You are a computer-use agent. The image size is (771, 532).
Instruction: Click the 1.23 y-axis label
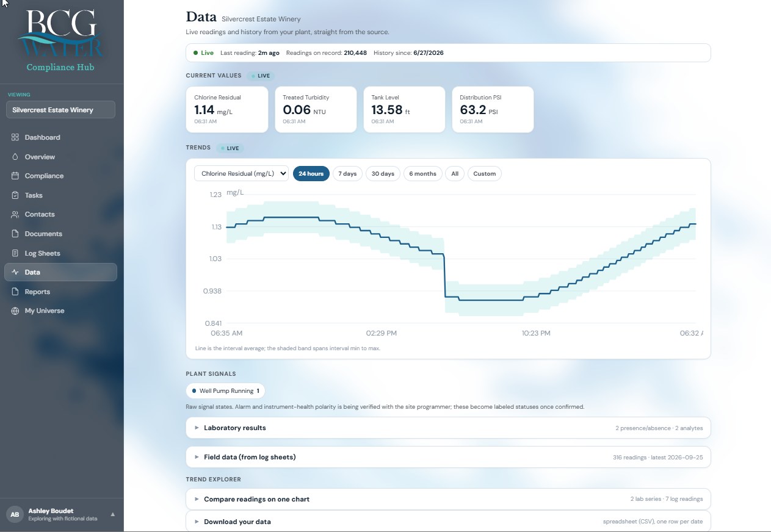[x=215, y=195]
